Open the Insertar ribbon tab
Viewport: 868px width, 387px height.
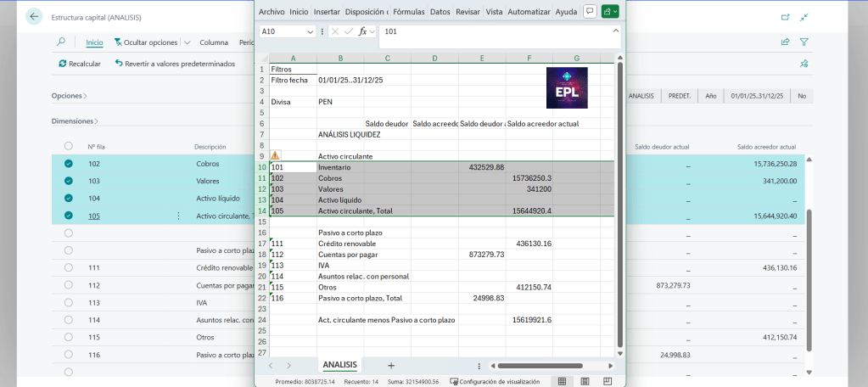327,12
